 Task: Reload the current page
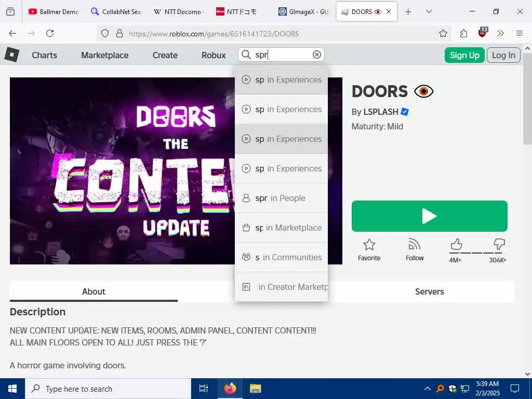(50, 33)
